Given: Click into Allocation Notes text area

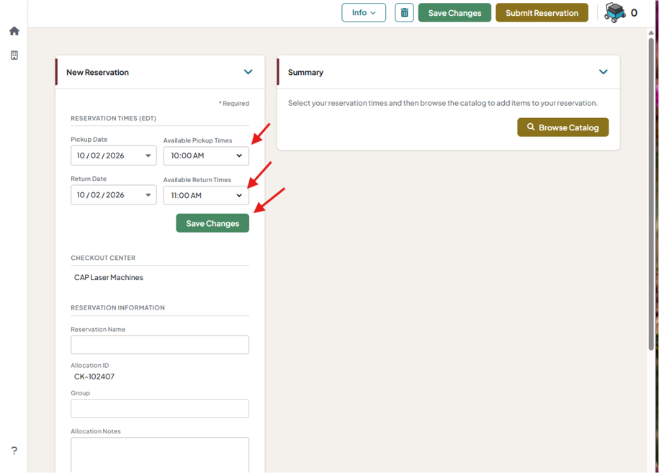Looking at the screenshot, I should (160, 455).
